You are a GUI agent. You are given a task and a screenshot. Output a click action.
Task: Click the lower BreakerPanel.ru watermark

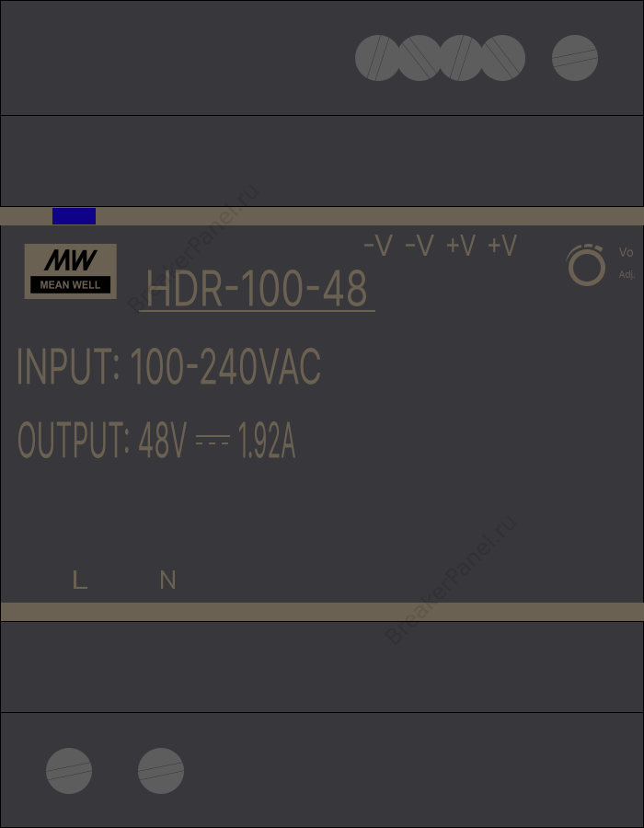[450, 580]
